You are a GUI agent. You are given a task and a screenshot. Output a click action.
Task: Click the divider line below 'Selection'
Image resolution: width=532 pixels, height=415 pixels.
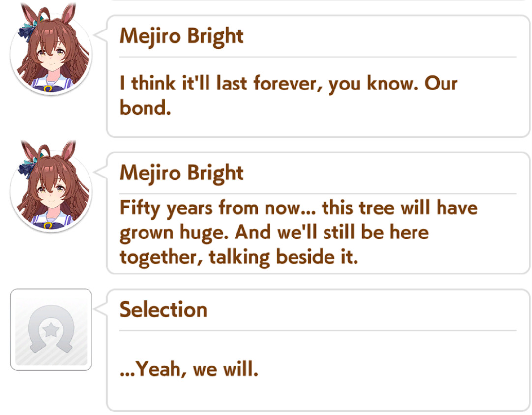(318, 330)
